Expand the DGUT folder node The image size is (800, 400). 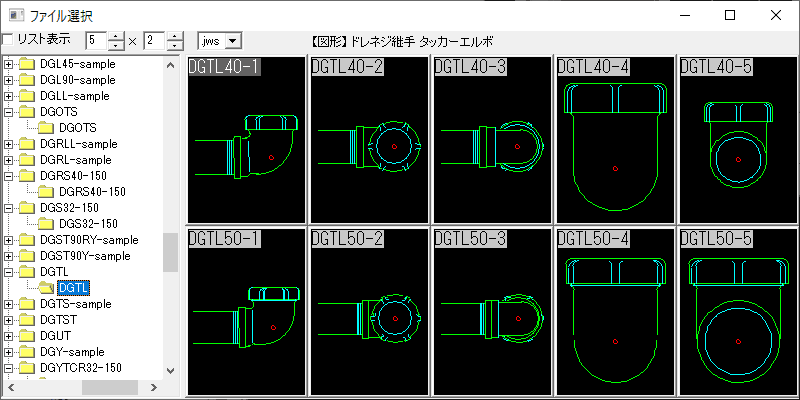click(x=9, y=336)
